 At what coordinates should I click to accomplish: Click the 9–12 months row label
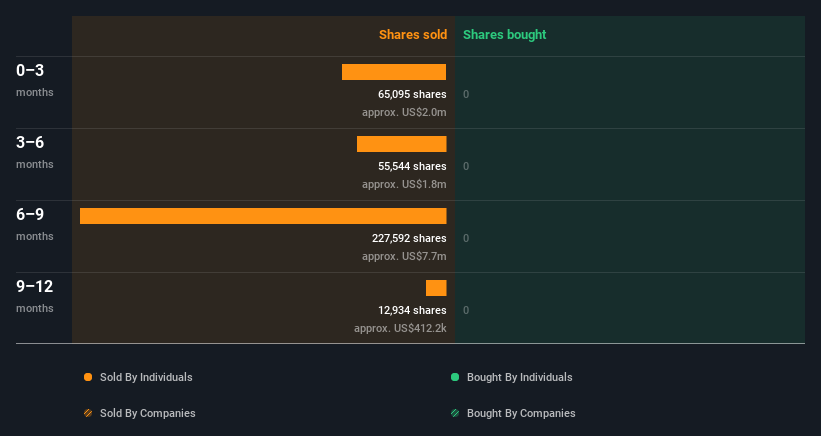(35, 296)
